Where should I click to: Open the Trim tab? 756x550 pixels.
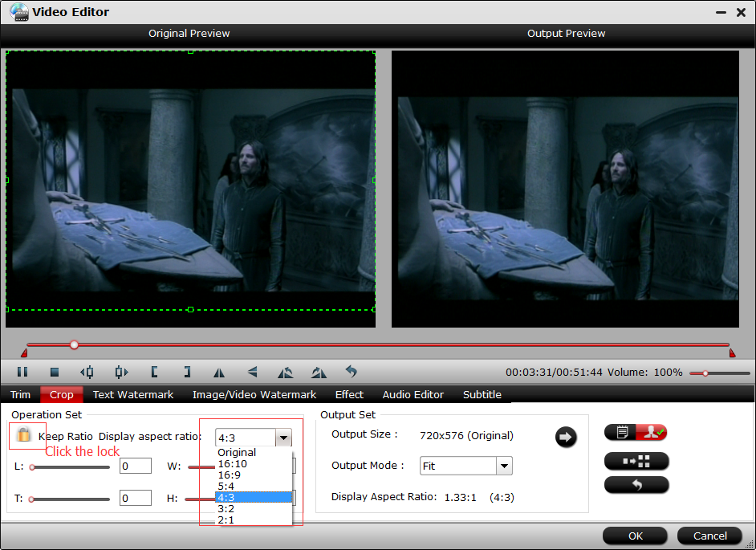(20, 395)
